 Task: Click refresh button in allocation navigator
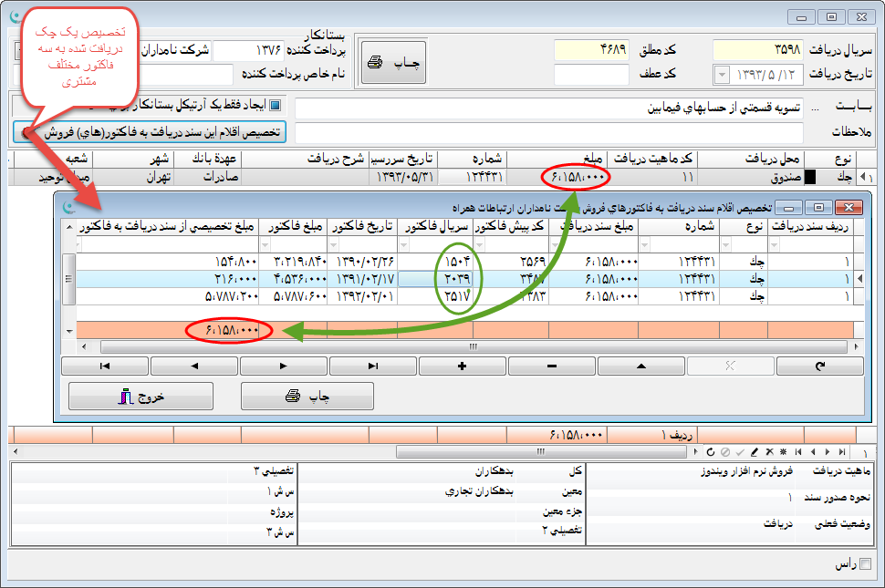(x=818, y=366)
